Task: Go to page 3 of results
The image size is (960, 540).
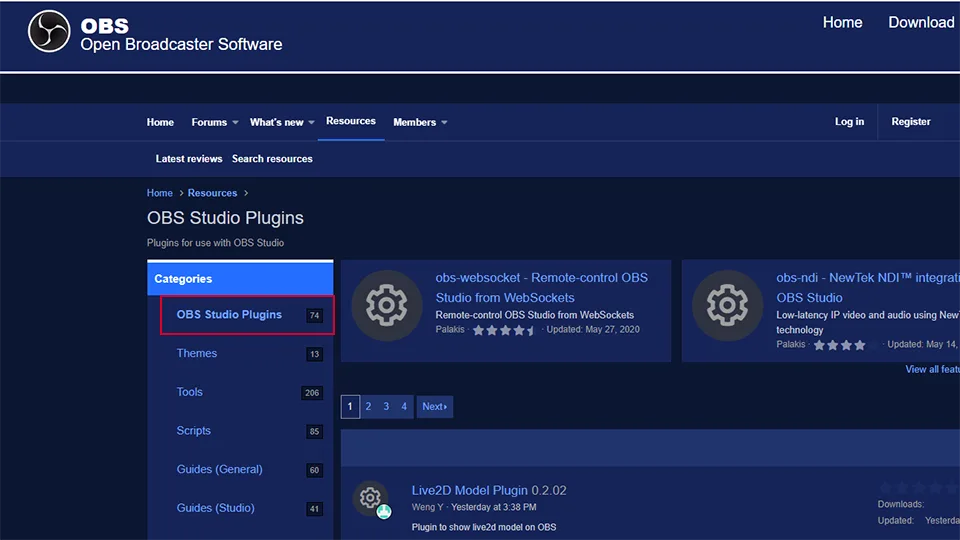Action: (386, 407)
